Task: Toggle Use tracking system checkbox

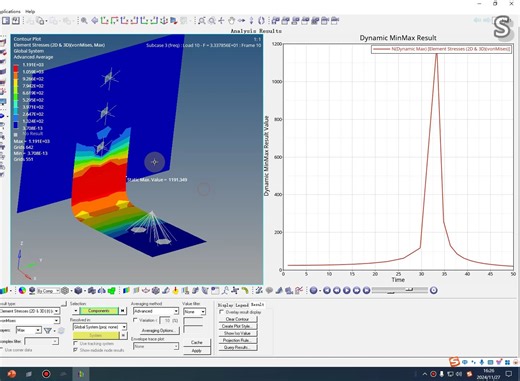Action: tap(75, 343)
